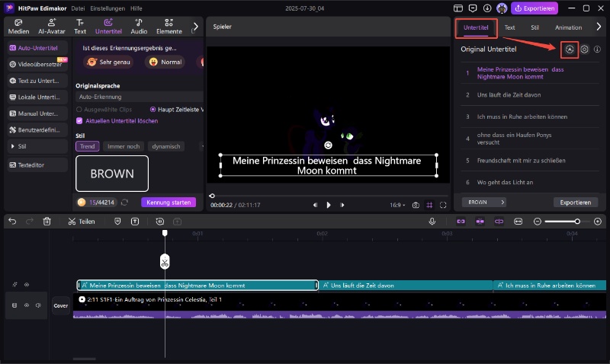Switch to the Text properties tab
The image size is (610, 364).
click(x=509, y=27)
